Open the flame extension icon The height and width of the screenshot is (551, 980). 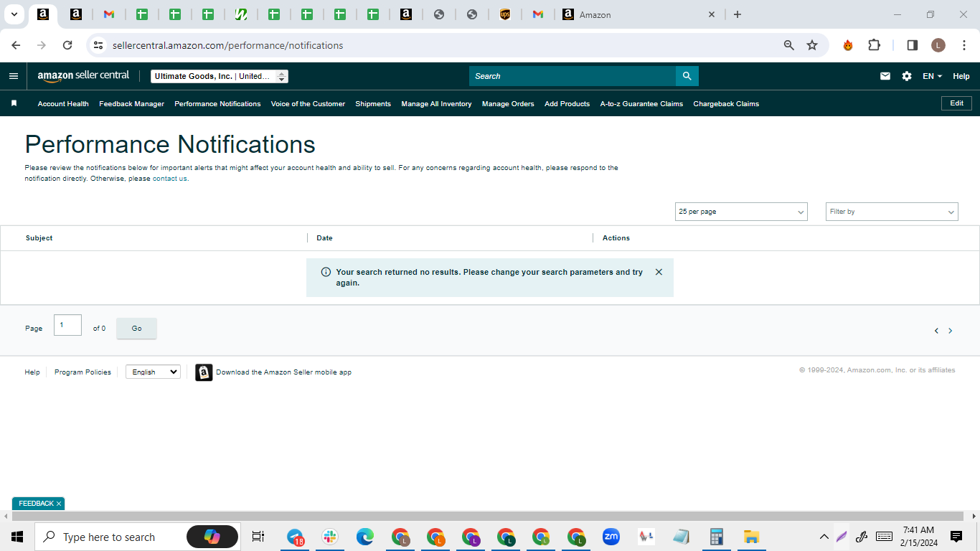[x=848, y=45]
